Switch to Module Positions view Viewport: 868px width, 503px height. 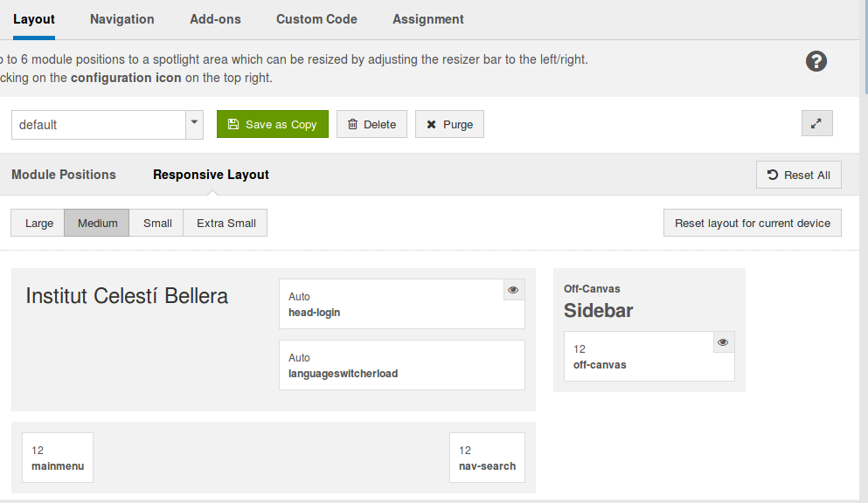pos(64,175)
